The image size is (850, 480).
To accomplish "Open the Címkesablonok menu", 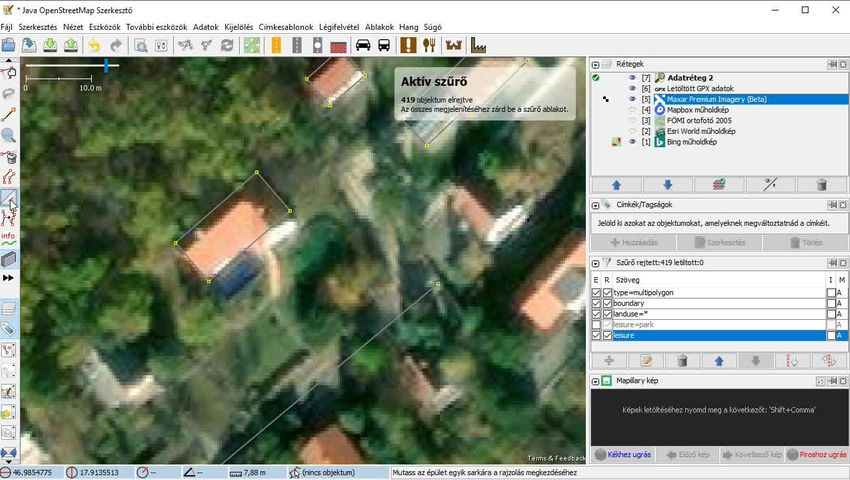I will coord(286,27).
